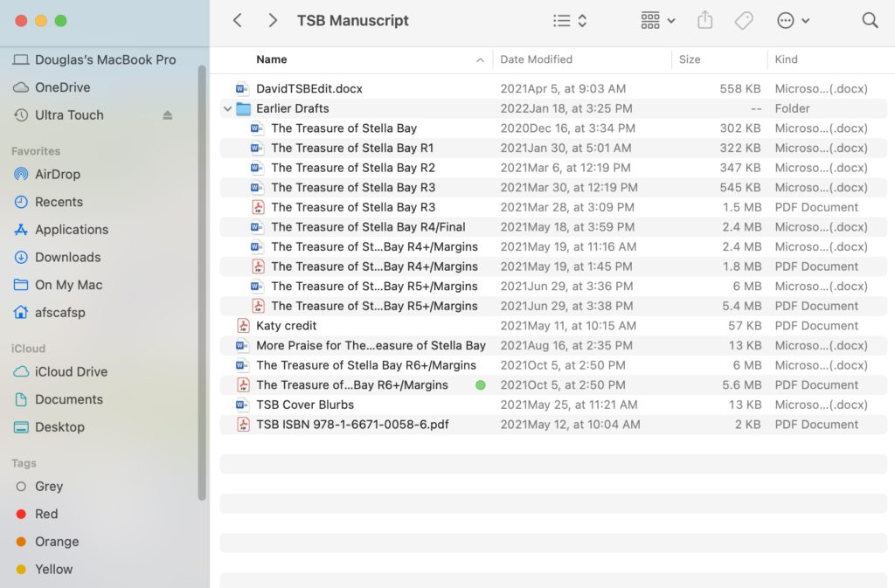Click the Share toolbar icon
The width and height of the screenshot is (895, 588).
pyautogui.click(x=705, y=20)
